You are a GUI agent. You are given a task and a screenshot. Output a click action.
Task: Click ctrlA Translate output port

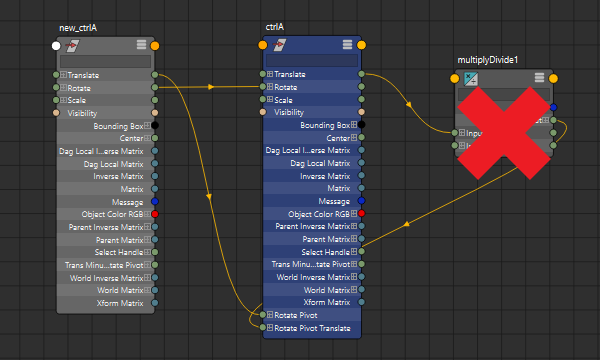pos(361,74)
